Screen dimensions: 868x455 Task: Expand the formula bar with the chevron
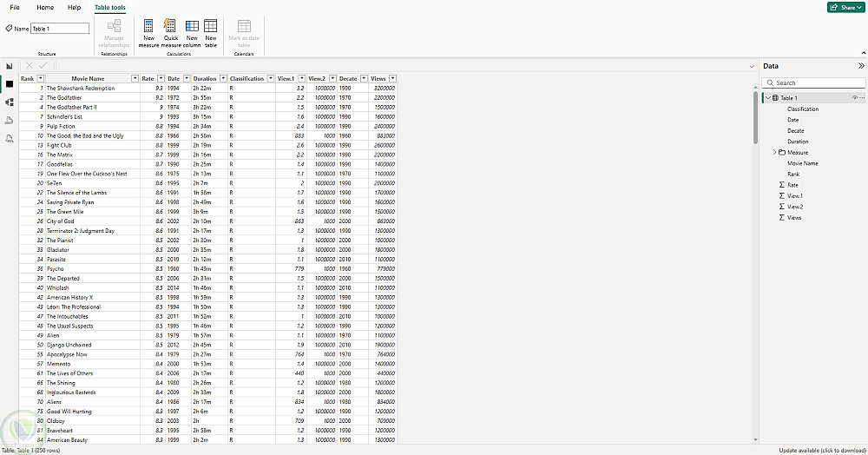coord(751,66)
